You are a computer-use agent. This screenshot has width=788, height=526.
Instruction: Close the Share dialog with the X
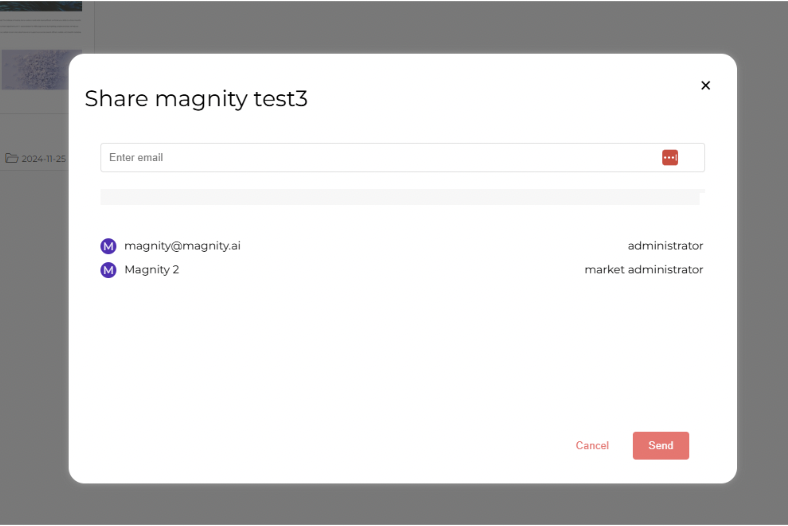pos(705,86)
